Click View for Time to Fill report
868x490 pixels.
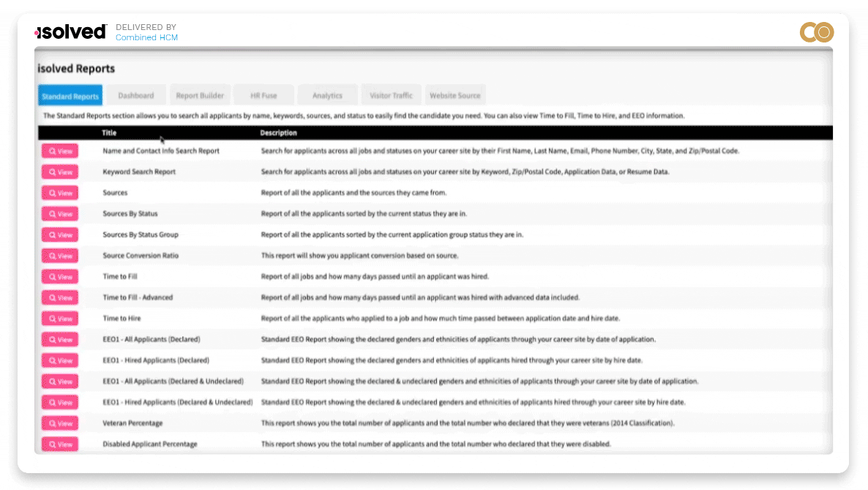60,277
